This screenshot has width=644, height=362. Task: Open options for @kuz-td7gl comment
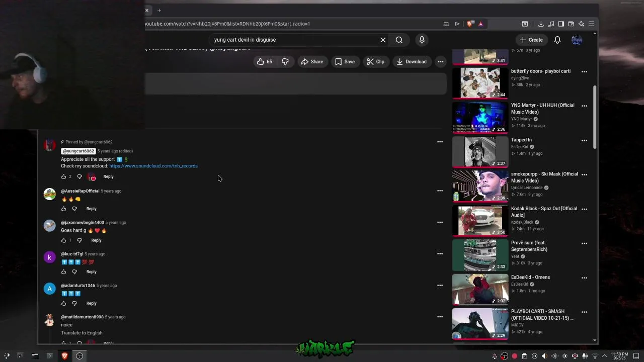pos(440,253)
